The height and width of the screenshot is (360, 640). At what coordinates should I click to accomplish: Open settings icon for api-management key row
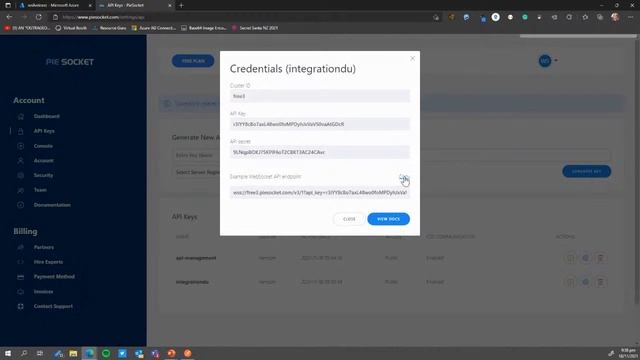point(586,258)
